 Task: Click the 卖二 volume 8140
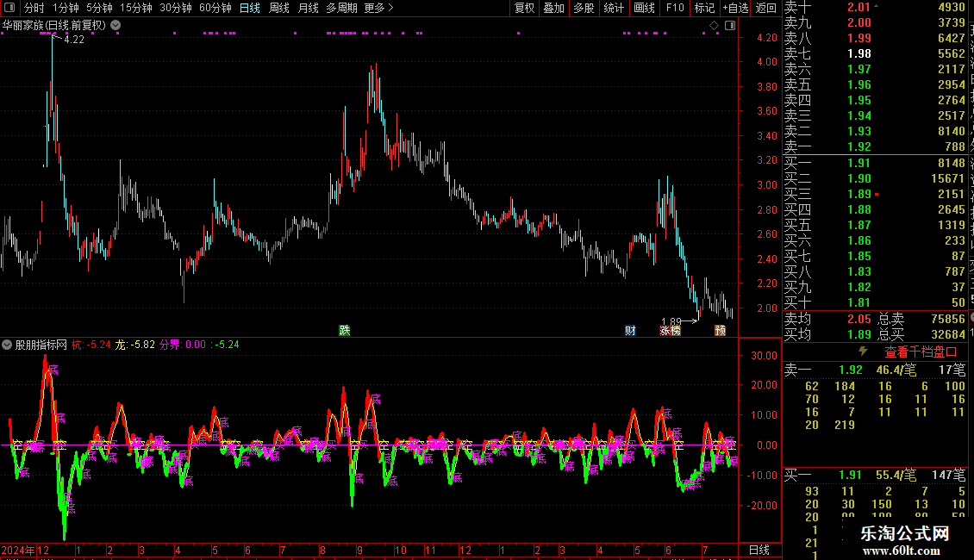tap(952, 132)
